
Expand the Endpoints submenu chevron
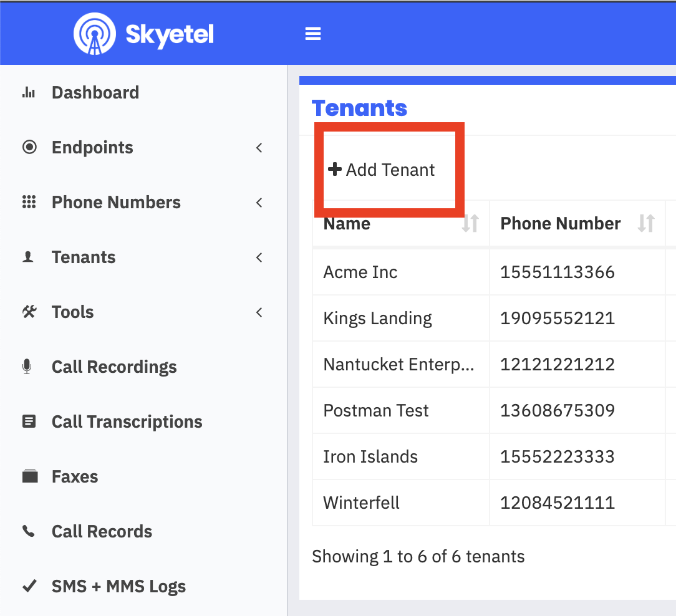(x=259, y=147)
